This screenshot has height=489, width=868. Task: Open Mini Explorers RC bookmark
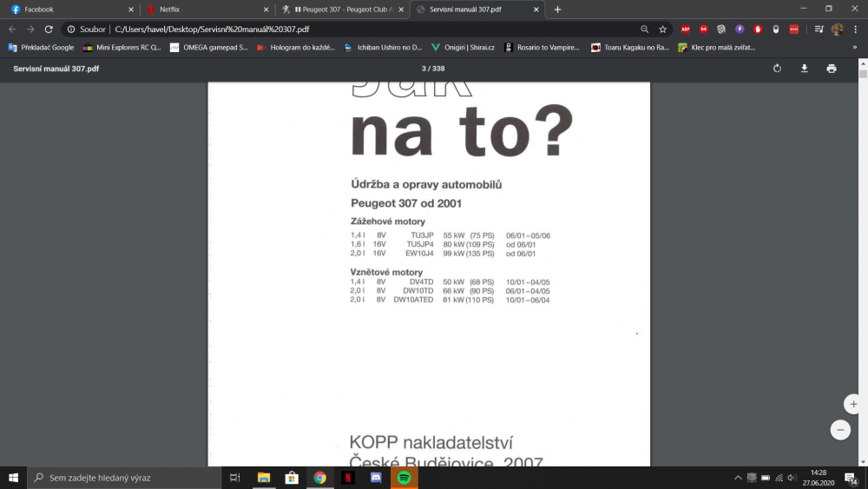click(x=122, y=48)
